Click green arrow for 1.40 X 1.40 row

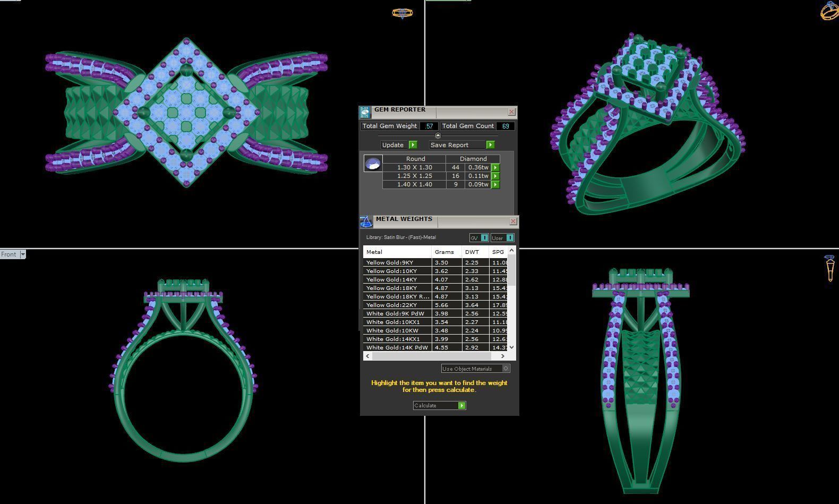point(495,184)
